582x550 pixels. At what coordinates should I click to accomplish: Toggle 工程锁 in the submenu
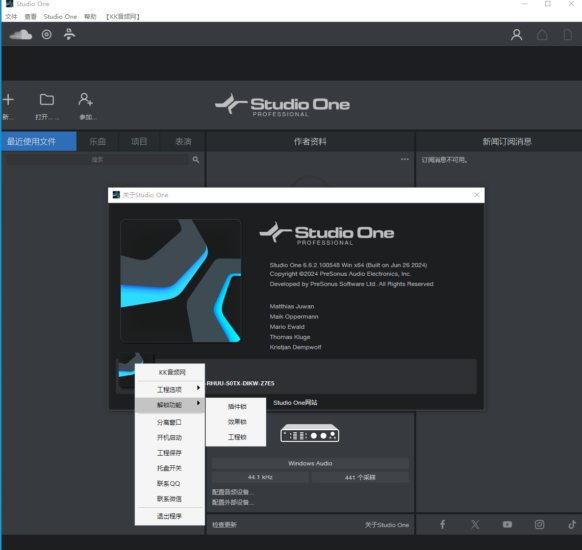click(x=237, y=437)
